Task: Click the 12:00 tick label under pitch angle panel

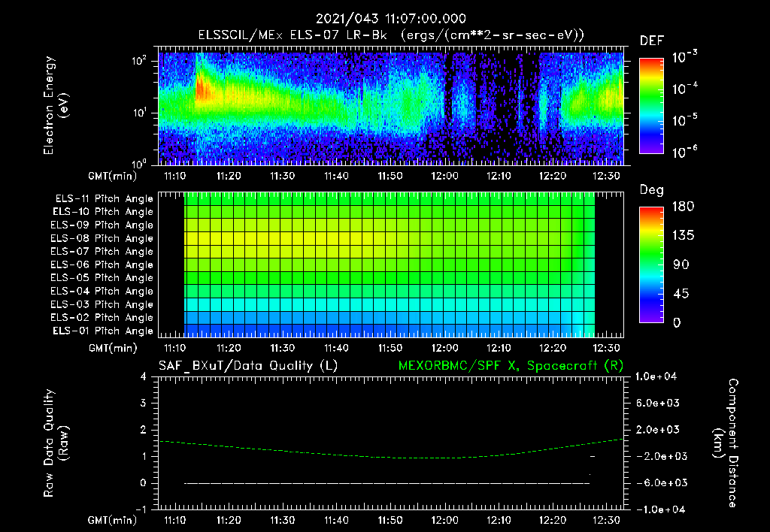Action: pyautogui.click(x=444, y=348)
